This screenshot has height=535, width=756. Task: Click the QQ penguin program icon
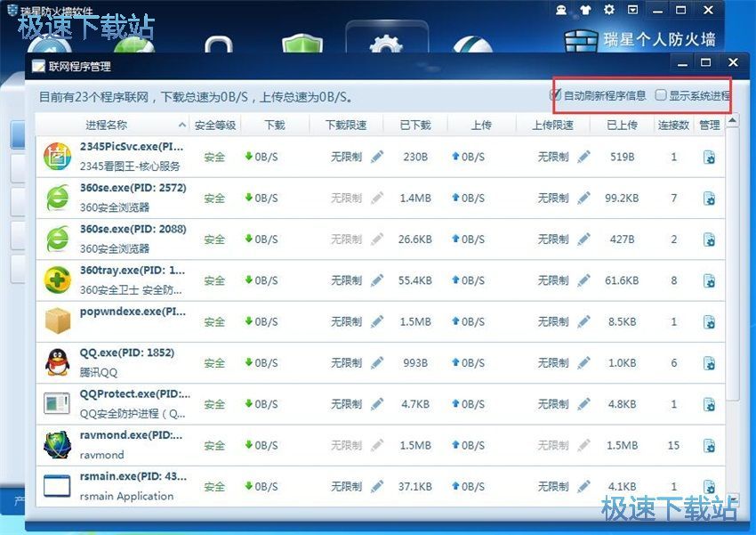[x=58, y=362]
